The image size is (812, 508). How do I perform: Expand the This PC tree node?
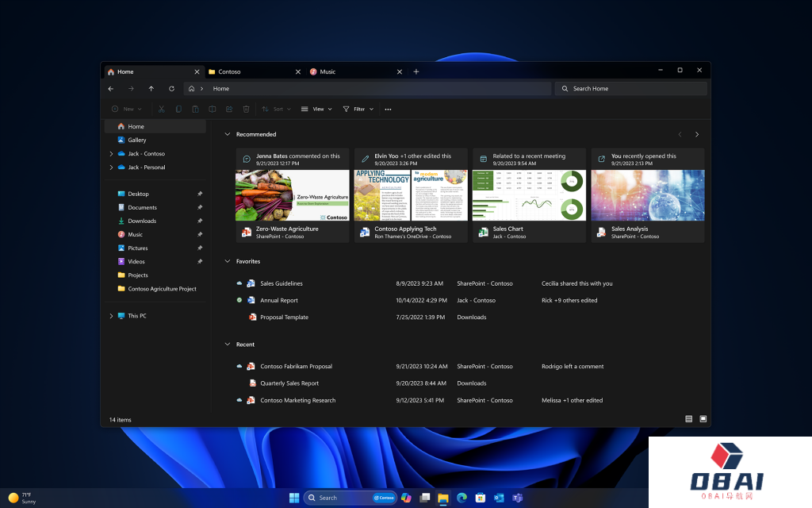coord(111,316)
